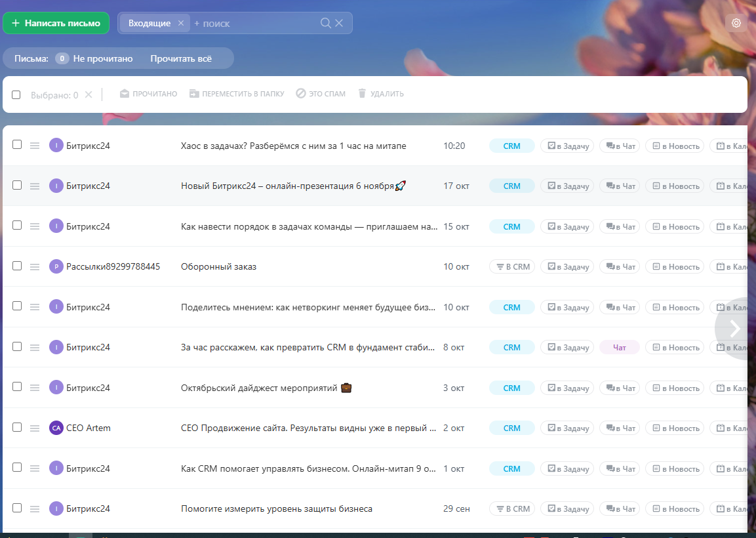
Task: Click Написать письмо to compose
Action: point(56,23)
